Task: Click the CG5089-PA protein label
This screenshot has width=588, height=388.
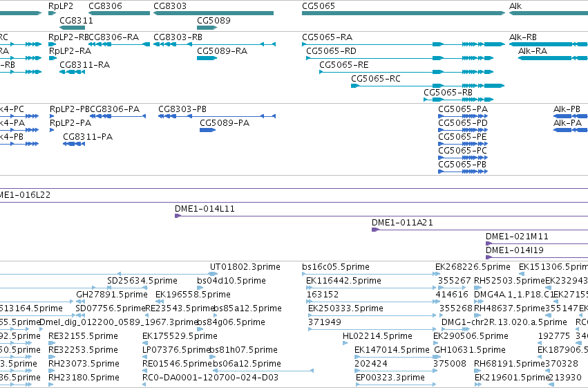Action: tap(225, 123)
